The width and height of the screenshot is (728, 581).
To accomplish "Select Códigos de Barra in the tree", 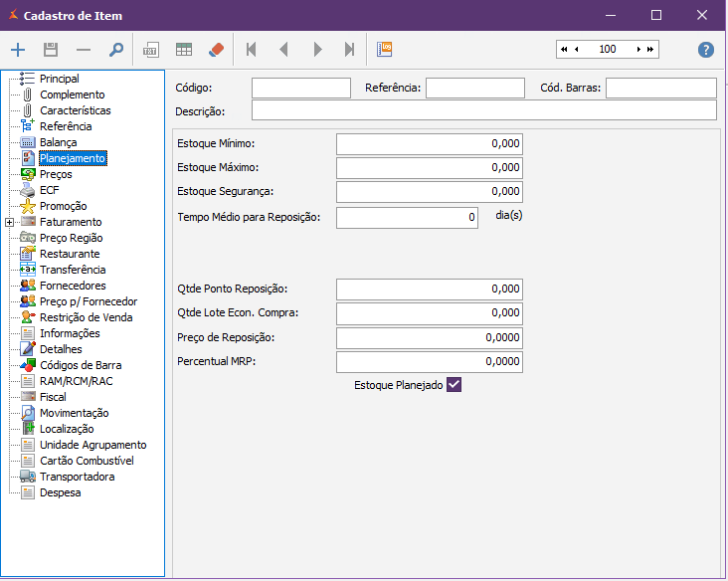I will click(x=80, y=365).
